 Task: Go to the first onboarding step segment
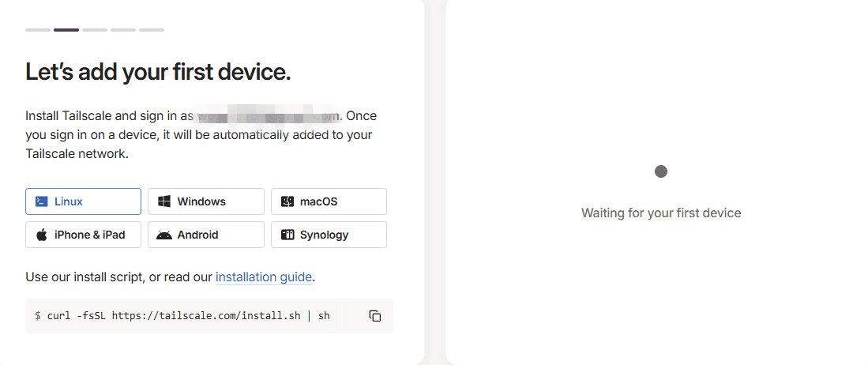38,30
